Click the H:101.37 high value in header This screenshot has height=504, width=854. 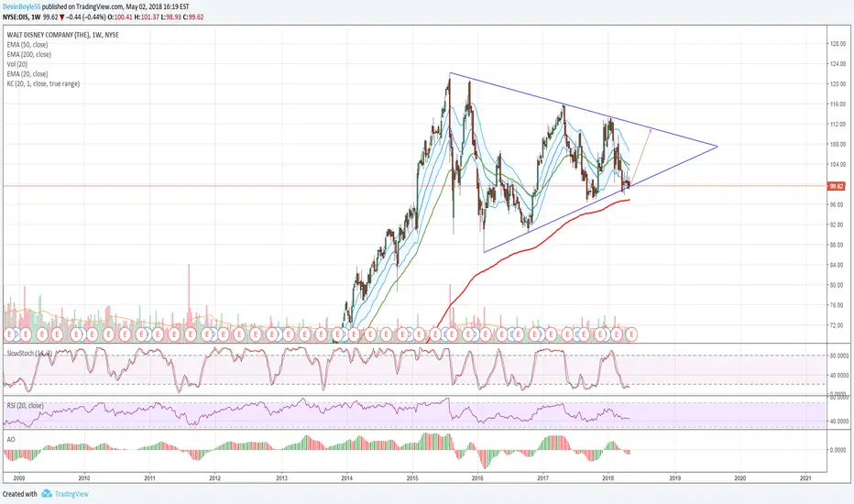(146, 16)
